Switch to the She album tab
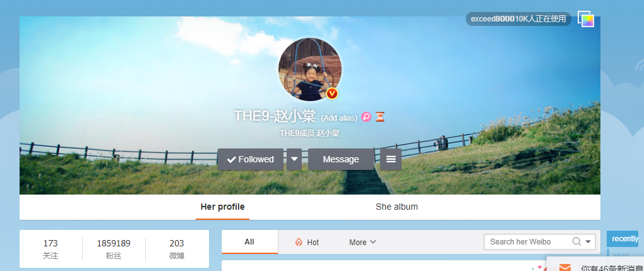Viewport: 644px width, 271px height. (x=397, y=207)
